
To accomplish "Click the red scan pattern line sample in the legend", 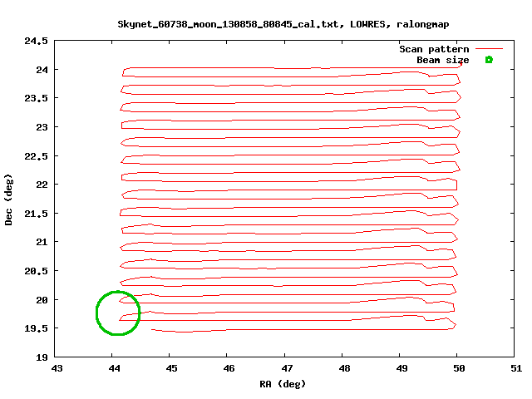I will click(489, 49).
